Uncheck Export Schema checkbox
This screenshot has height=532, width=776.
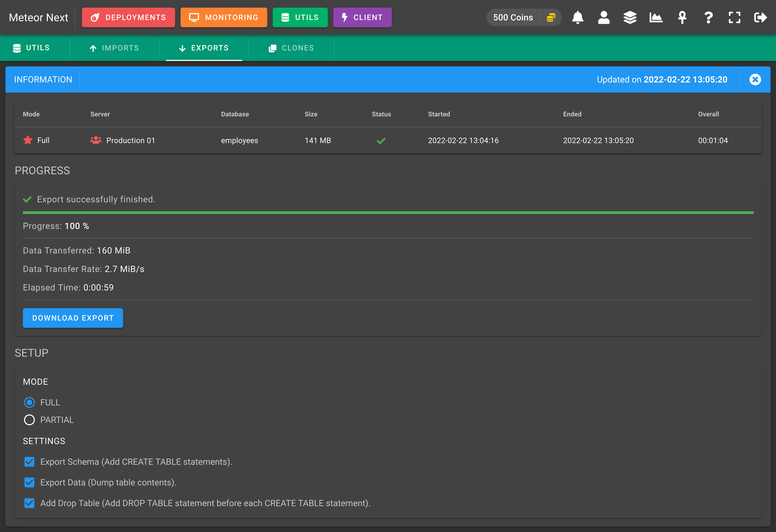[x=29, y=462]
